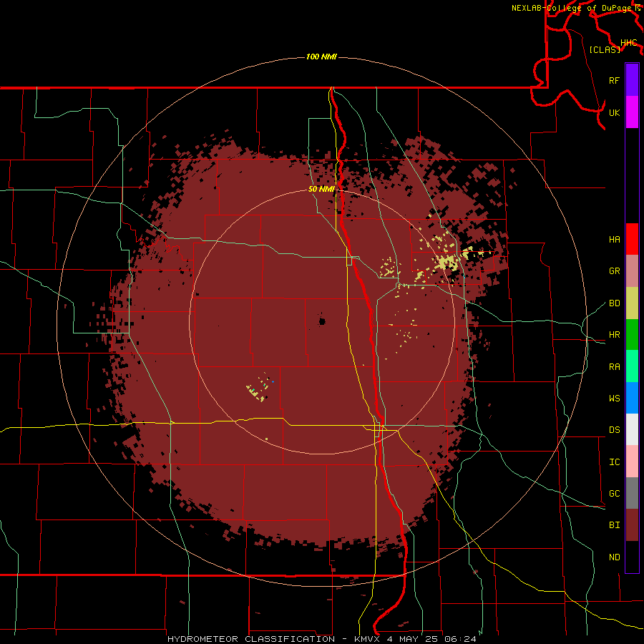Click the gray GC legend swatch

click(x=632, y=493)
